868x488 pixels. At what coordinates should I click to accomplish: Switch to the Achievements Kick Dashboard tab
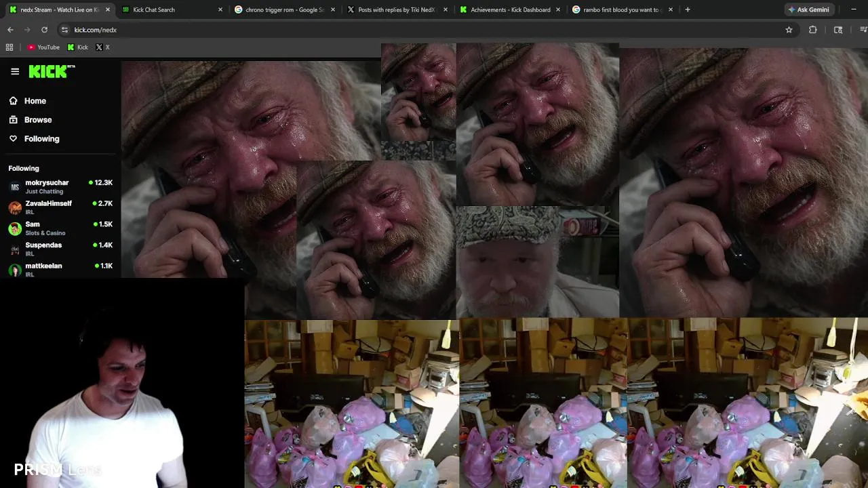[510, 9]
